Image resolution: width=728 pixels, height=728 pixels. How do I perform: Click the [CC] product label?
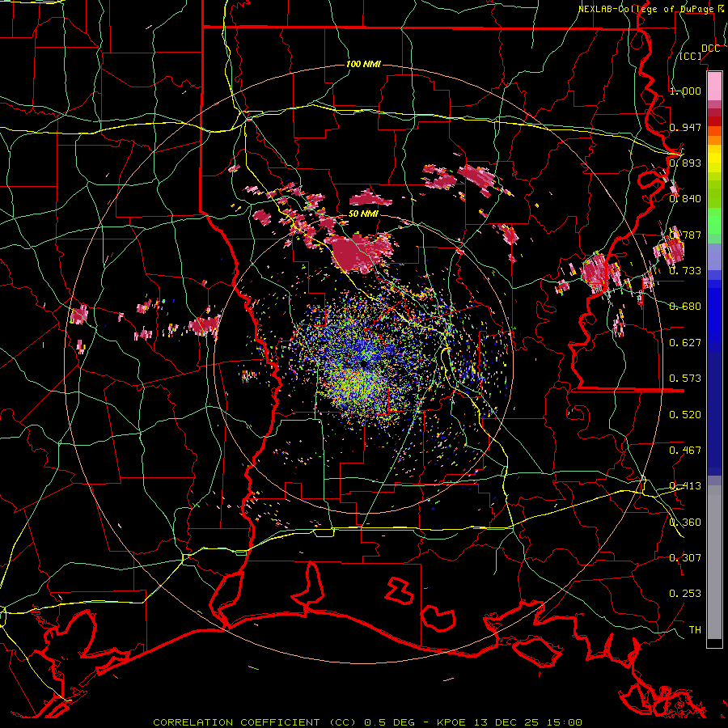(691, 56)
